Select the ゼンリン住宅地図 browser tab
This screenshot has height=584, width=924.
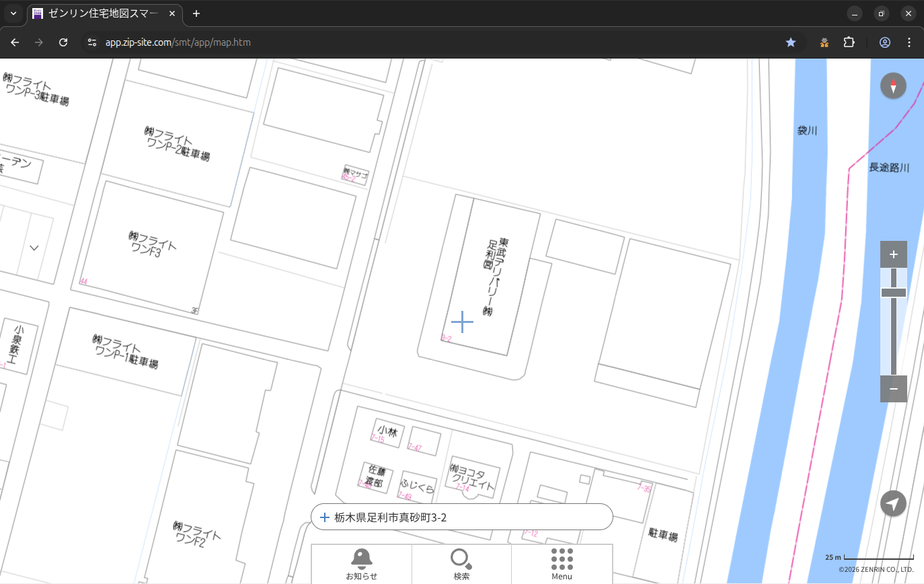click(104, 13)
